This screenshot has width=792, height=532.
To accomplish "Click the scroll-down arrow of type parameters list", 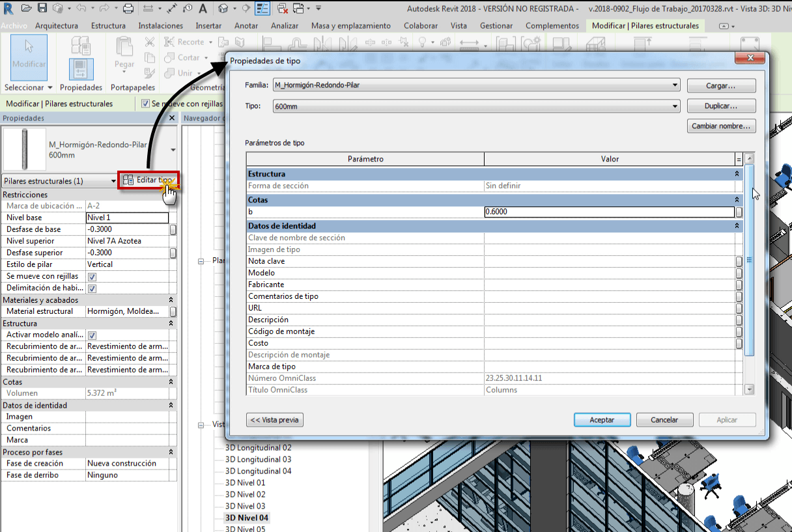I will click(749, 389).
